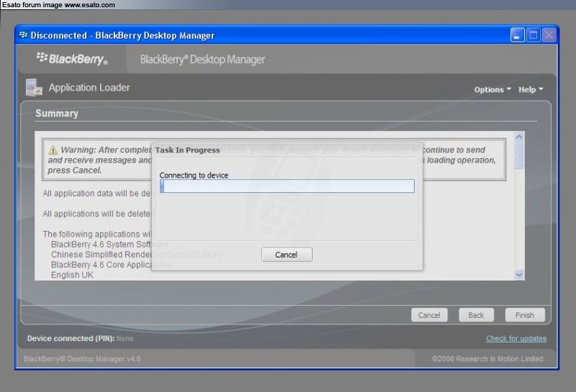Click the 'Summary' heading
This screenshot has height=392, width=576.
57,114
